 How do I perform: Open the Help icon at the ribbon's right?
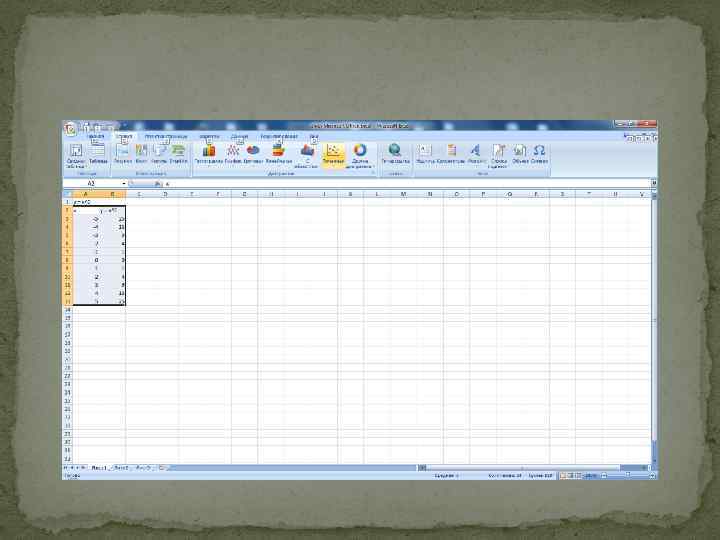point(631,138)
